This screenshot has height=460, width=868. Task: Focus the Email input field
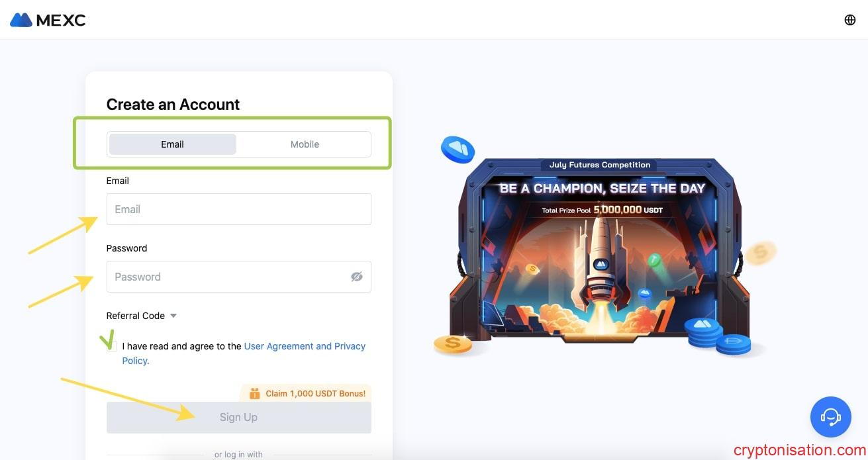pyautogui.click(x=238, y=209)
